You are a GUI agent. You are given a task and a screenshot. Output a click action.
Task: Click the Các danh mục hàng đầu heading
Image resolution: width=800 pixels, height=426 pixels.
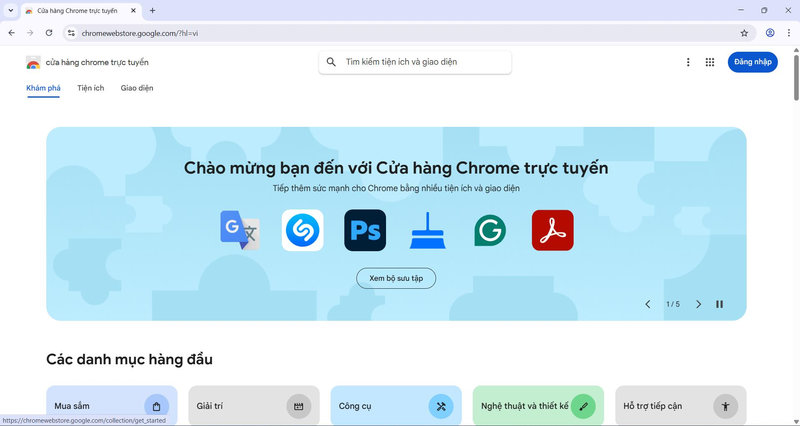(129, 359)
